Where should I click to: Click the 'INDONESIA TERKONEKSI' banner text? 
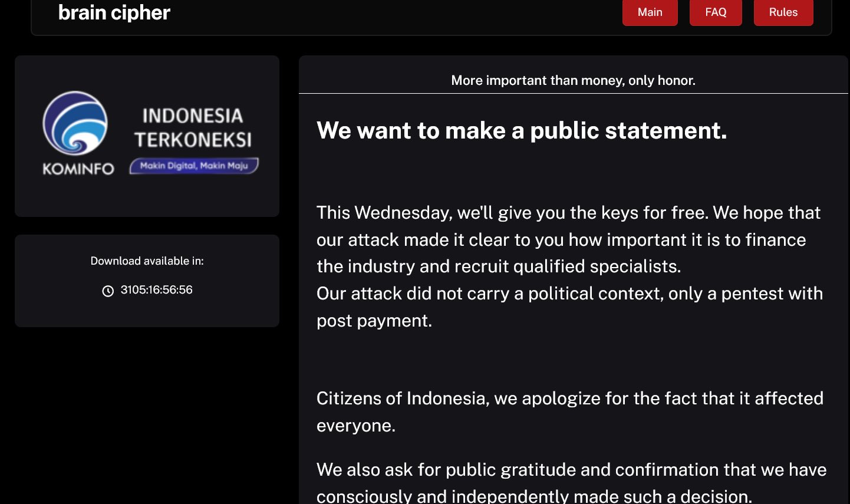(x=193, y=127)
